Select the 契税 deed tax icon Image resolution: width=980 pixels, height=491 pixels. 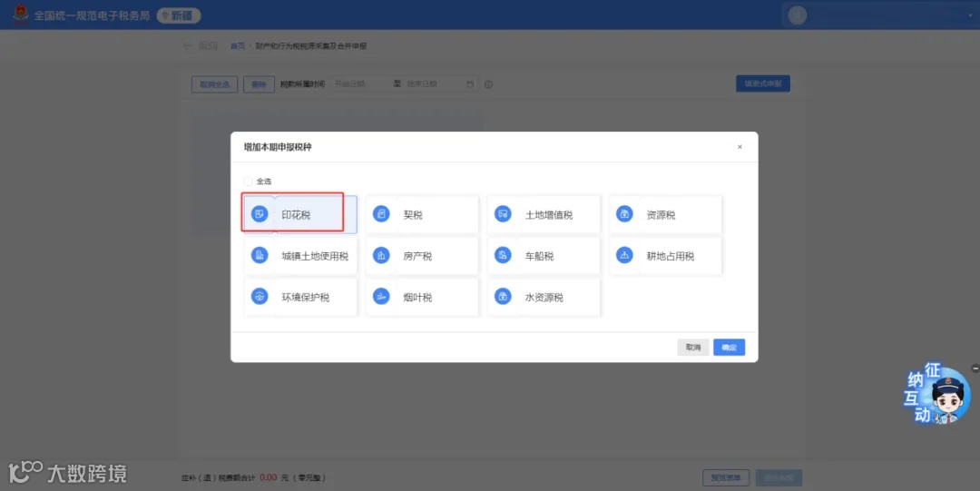[381, 214]
